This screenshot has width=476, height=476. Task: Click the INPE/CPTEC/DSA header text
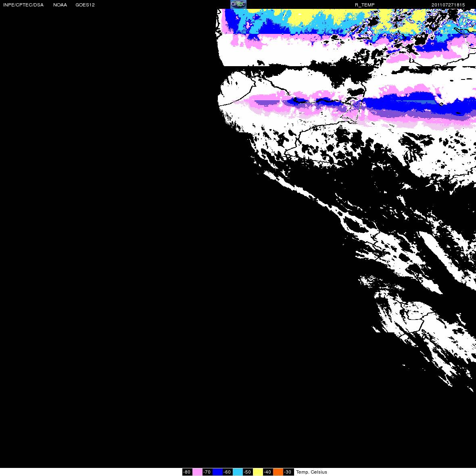23,5
